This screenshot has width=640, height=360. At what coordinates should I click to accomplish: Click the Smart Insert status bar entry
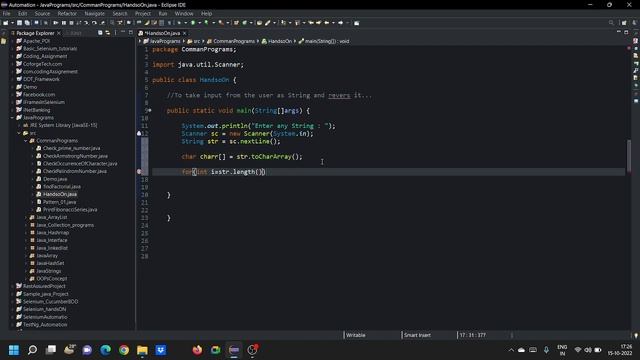[x=417, y=335]
